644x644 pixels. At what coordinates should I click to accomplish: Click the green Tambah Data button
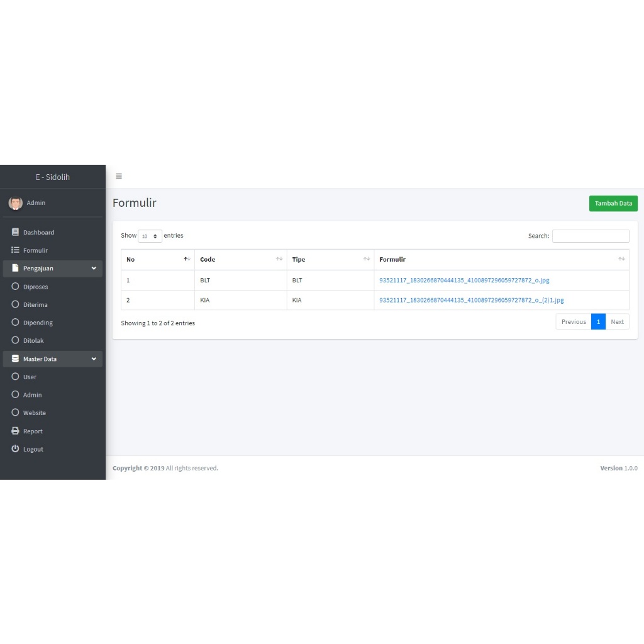pyautogui.click(x=613, y=203)
